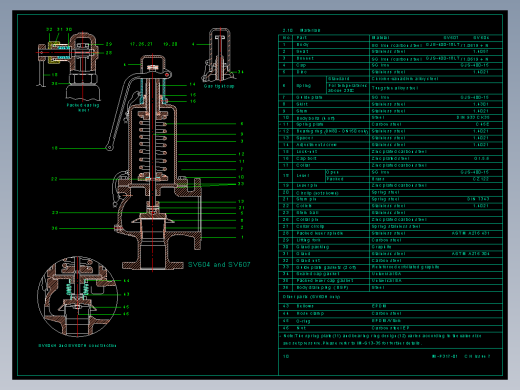Viewport: 520px width, 390px height.
Task: Click the 'Other parts' section heading
Action: [311, 297]
